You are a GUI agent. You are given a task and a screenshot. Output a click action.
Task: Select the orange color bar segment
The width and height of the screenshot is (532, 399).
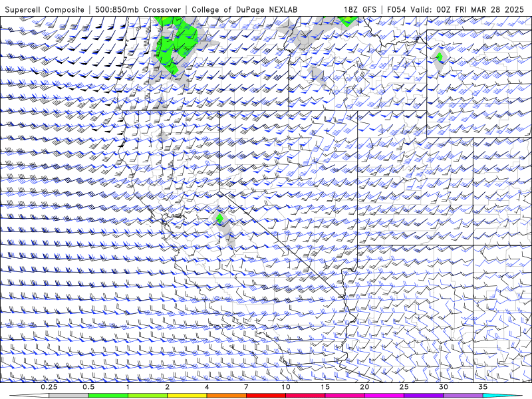pos(226,396)
